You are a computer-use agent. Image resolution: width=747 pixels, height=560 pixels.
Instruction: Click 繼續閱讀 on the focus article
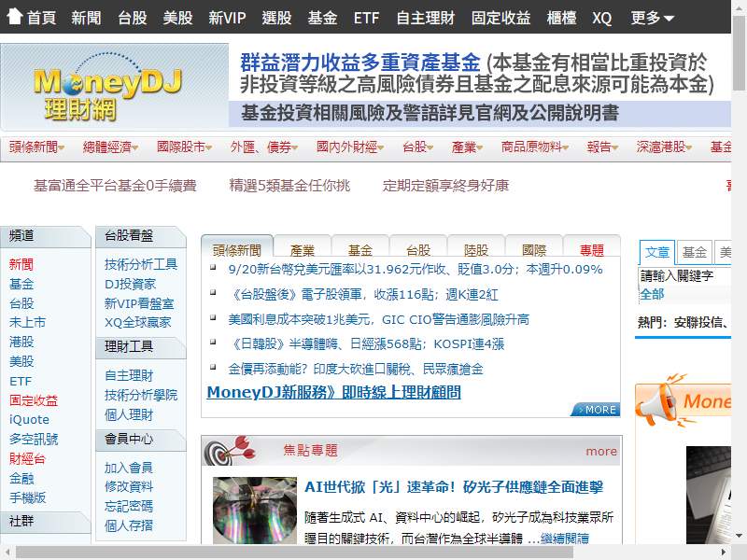pyautogui.click(x=565, y=539)
